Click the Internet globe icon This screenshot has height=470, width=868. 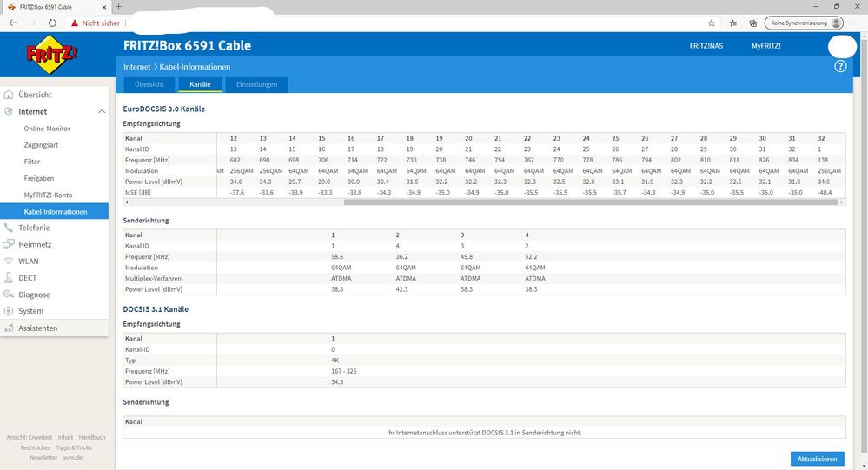[9, 111]
